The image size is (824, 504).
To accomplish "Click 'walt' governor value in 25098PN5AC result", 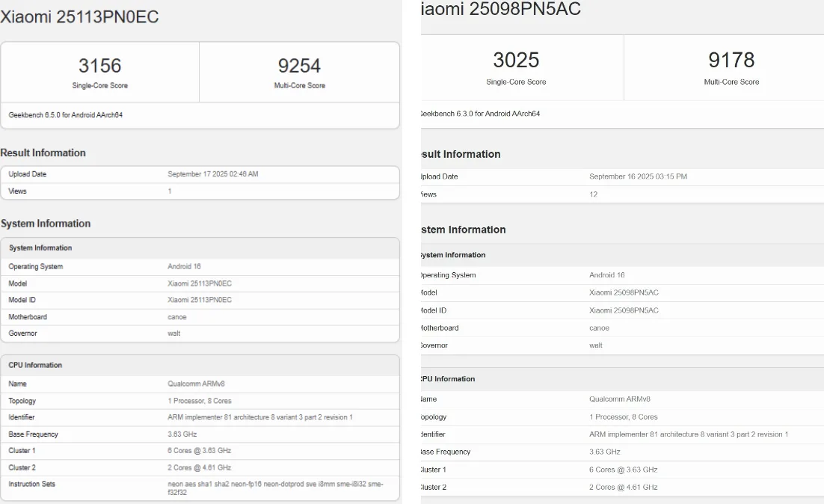I will 596,345.
